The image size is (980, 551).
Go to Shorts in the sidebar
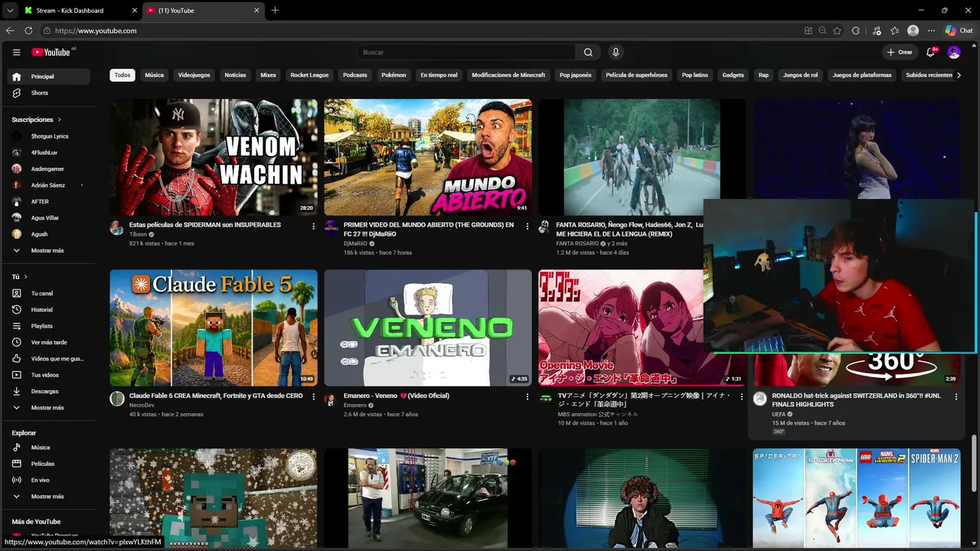tap(50, 93)
